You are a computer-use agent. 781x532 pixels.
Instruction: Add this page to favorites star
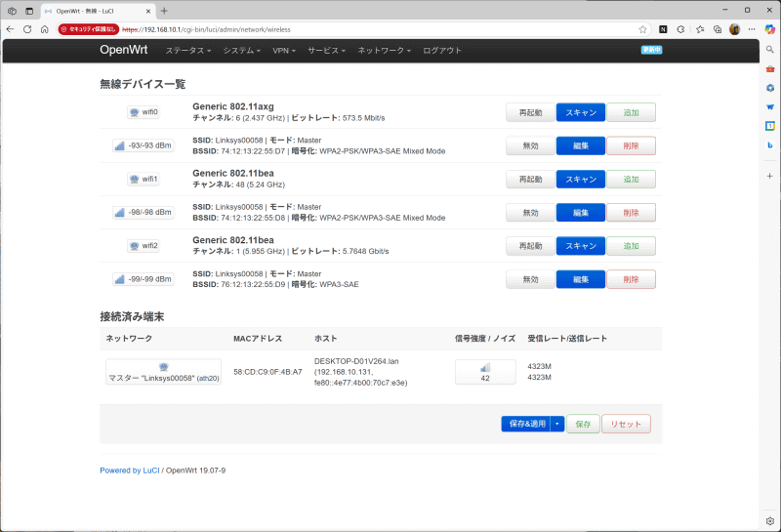point(642,29)
